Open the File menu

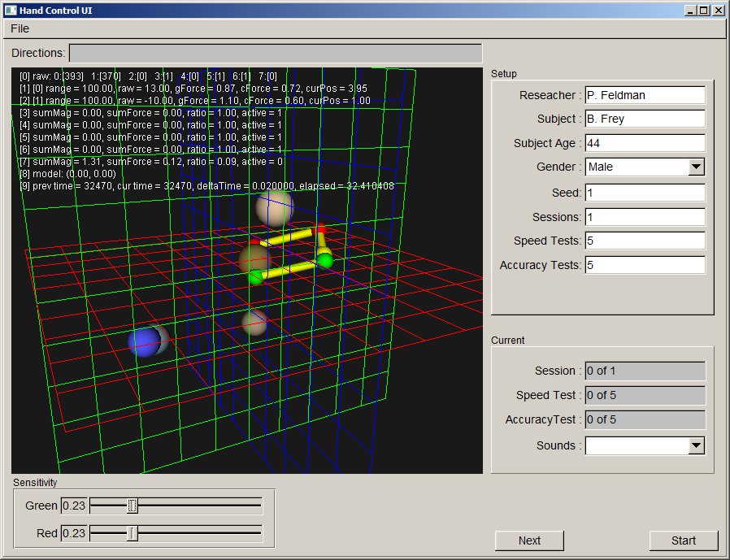[20, 28]
